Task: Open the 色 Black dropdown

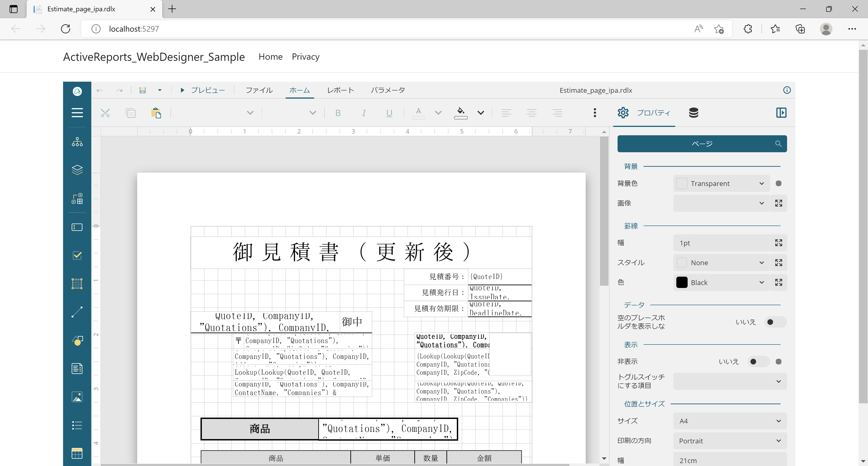Action: (x=722, y=283)
